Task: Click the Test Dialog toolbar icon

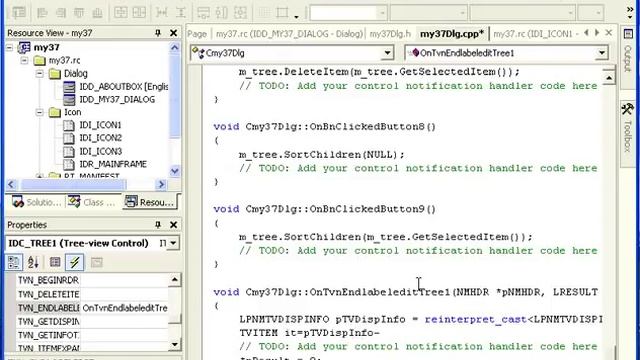Action: 19,13
